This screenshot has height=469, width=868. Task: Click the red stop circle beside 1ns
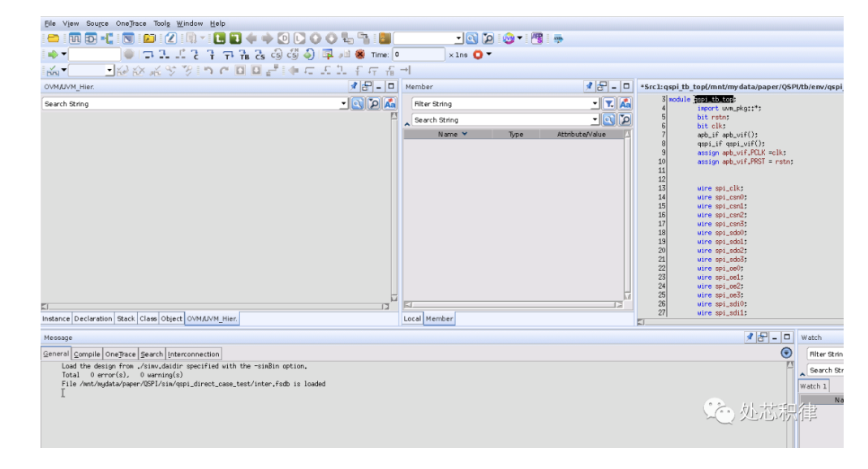[x=478, y=54]
